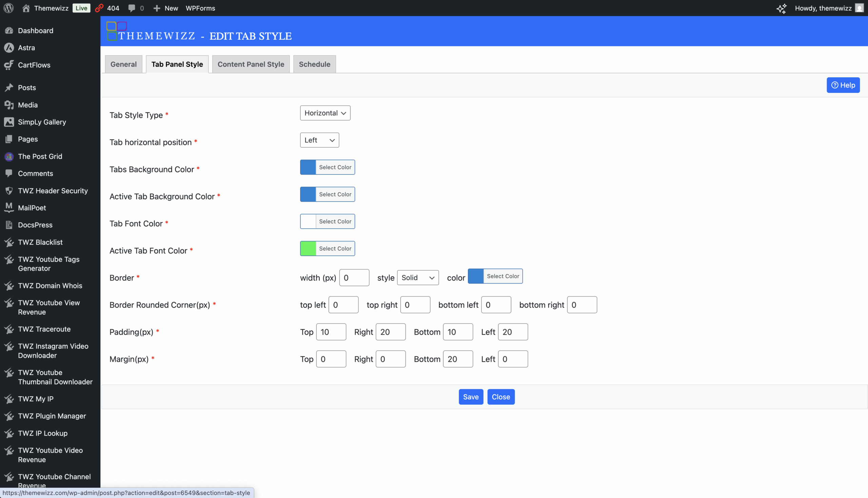Open the Tab Style Type dropdown

(325, 113)
